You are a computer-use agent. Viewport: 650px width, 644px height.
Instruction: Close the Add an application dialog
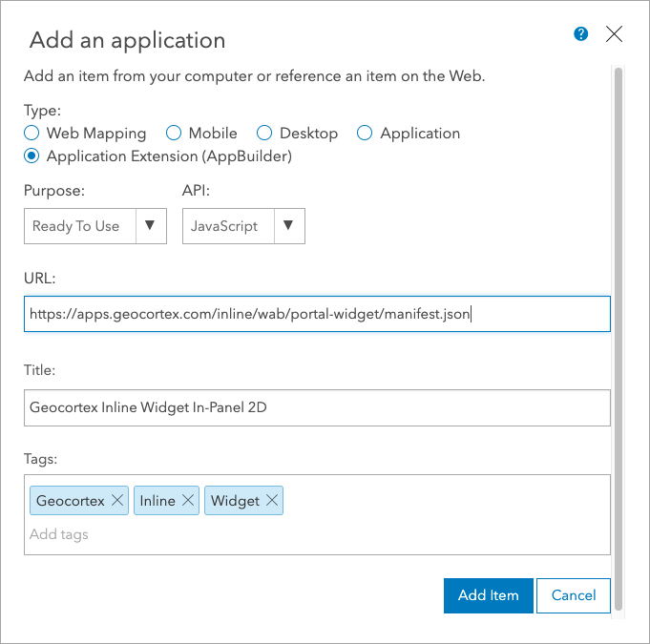coord(614,34)
